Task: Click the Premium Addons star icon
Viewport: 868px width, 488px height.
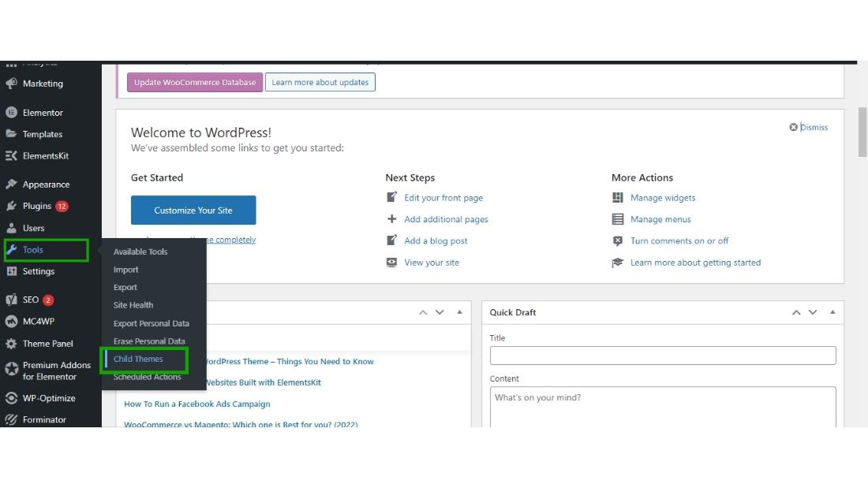Action: tap(11, 369)
